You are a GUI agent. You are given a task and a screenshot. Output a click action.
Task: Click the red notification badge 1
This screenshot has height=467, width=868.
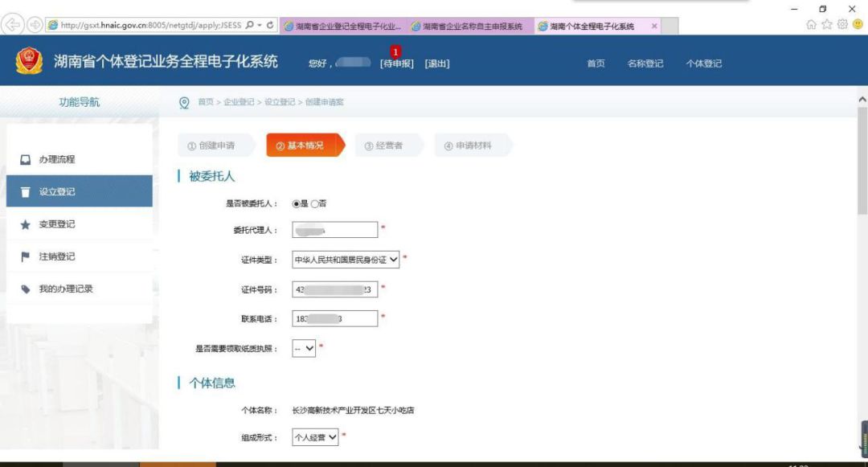click(x=395, y=51)
